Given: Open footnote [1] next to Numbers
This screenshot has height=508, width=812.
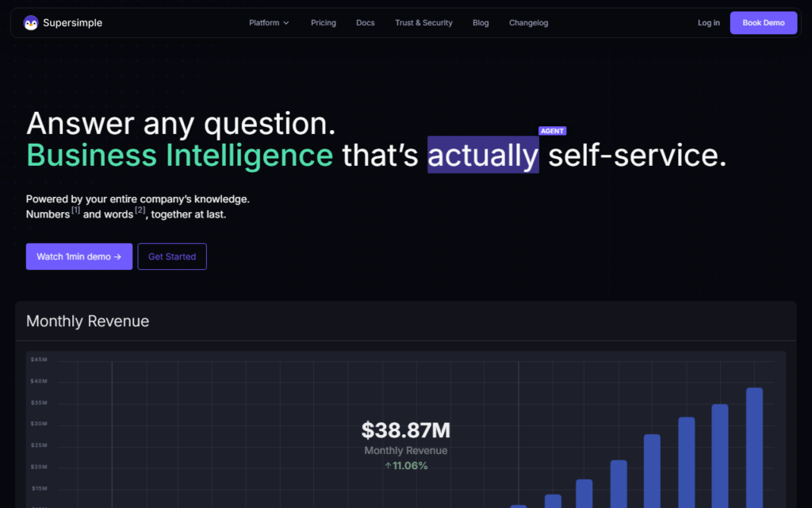Looking at the screenshot, I should tap(75, 210).
